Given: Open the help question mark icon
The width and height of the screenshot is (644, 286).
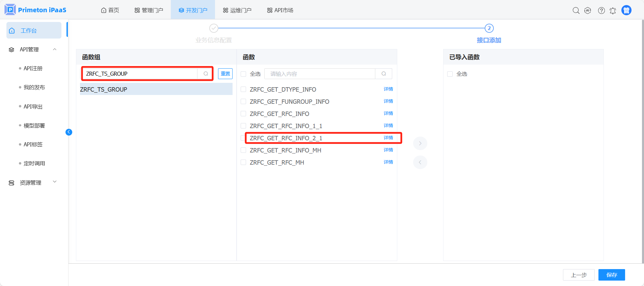Looking at the screenshot, I should [601, 10].
